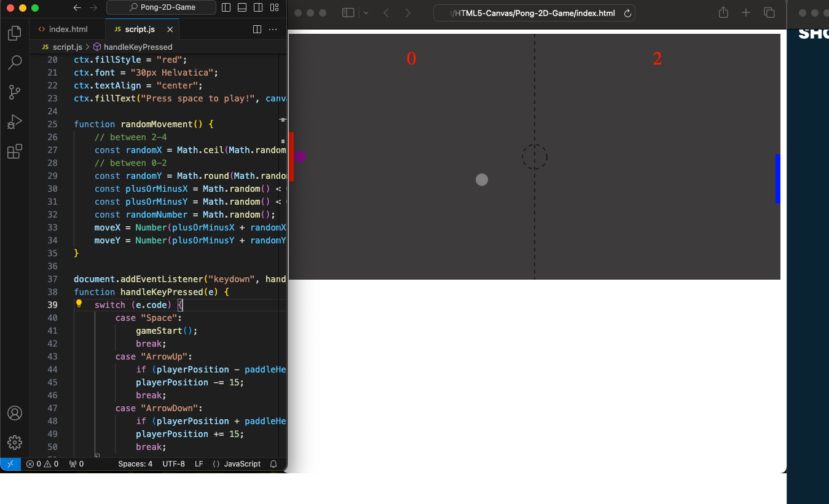Close the script.js tab
The image size is (829, 504).
click(x=170, y=30)
